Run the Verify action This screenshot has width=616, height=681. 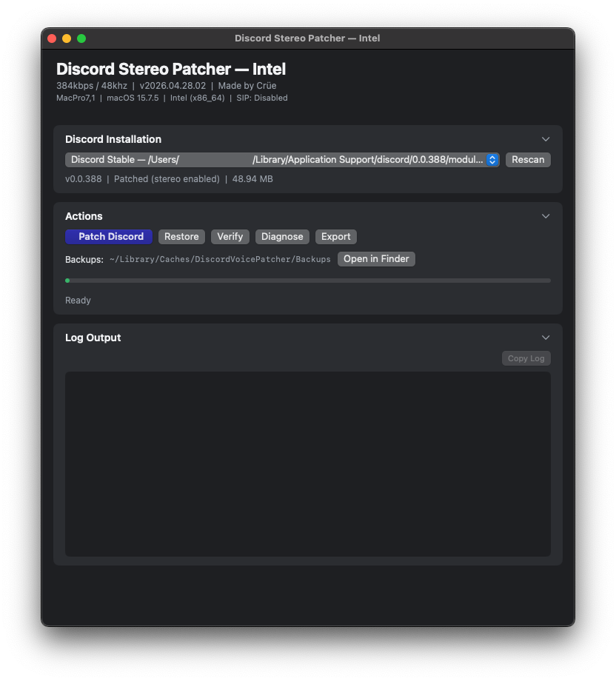pos(230,237)
